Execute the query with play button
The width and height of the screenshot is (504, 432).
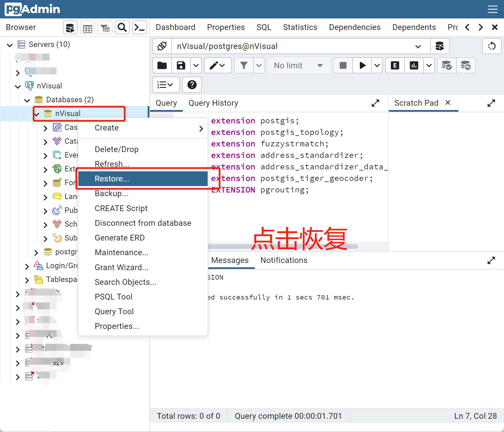click(362, 66)
